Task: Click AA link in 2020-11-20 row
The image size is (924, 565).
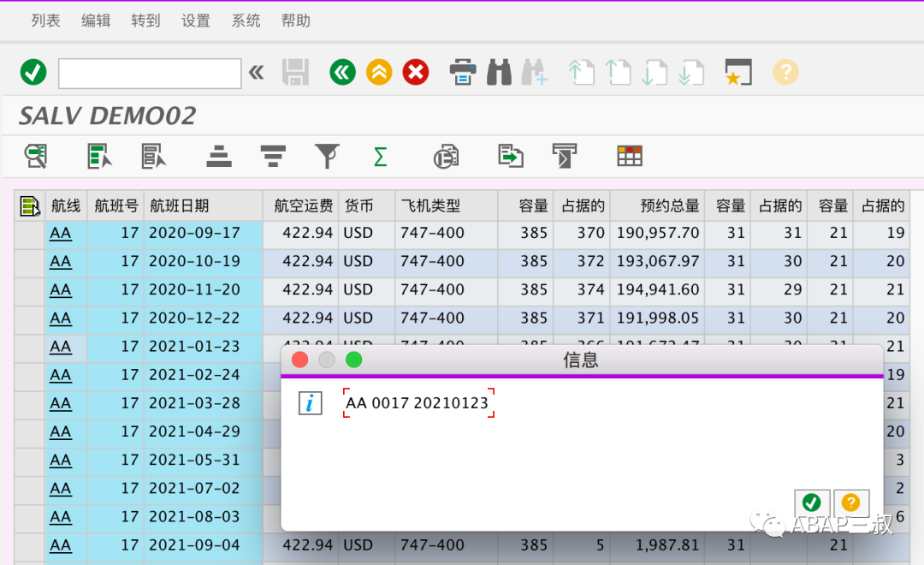Action: tap(61, 290)
